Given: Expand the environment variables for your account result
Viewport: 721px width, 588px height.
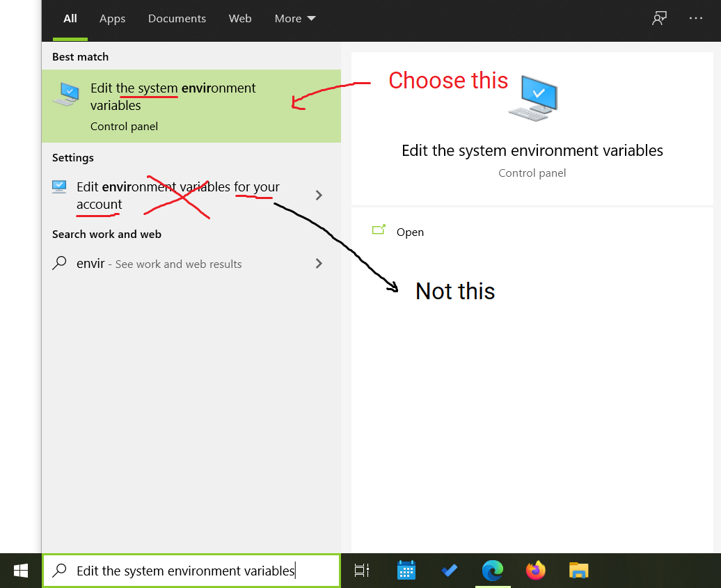Looking at the screenshot, I should pyautogui.click(x=319, y=196).
